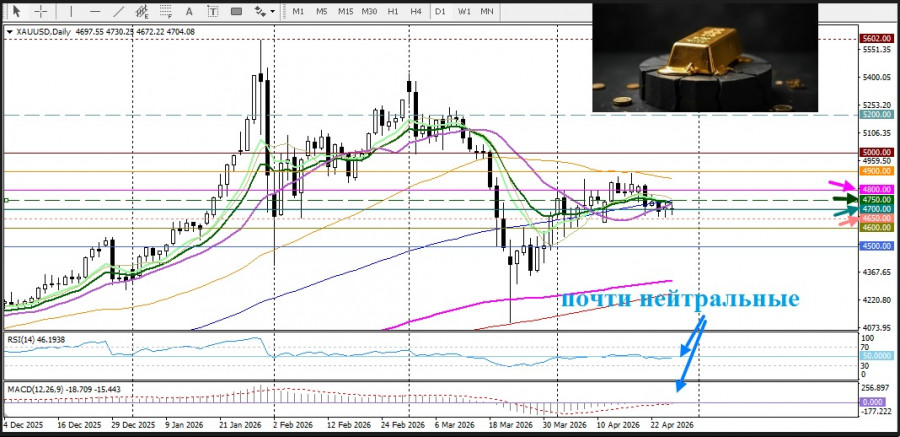Click the 10 Apr 2026 date label

tap(618, 426)
